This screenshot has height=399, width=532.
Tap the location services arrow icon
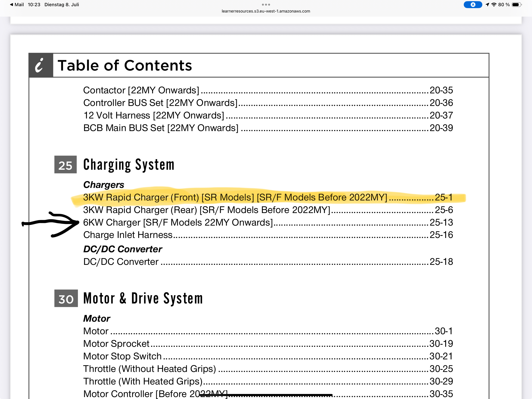pos(487,5)
